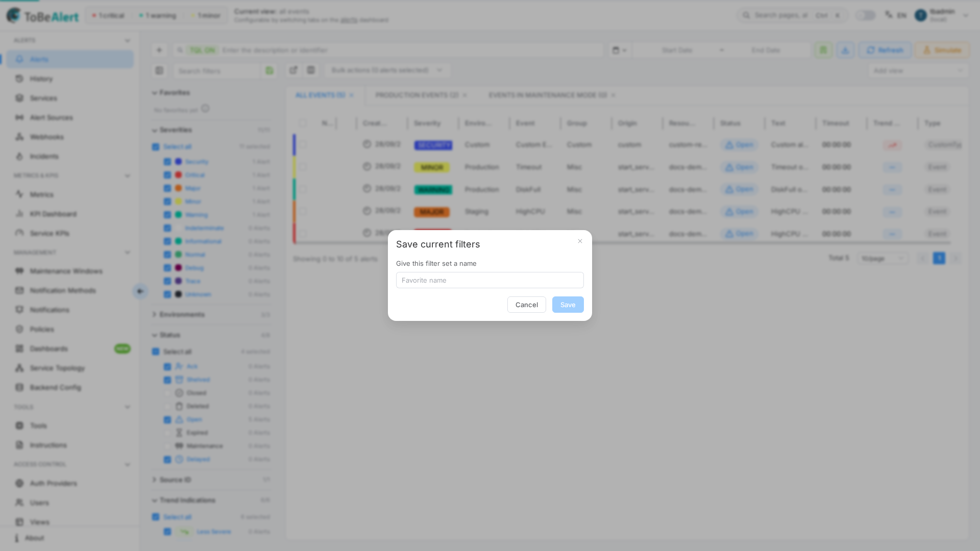Toggle the dark mode switch

866,15
